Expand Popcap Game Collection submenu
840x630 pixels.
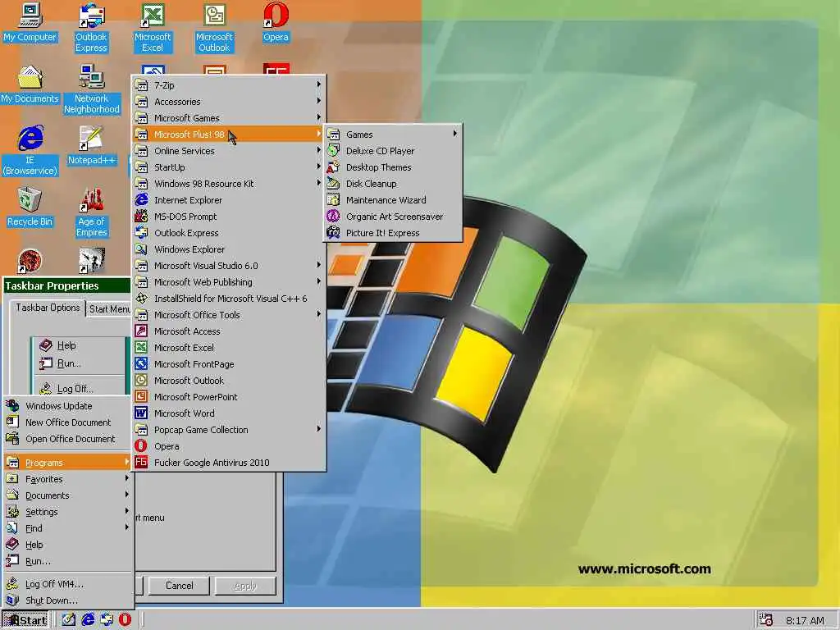click(230, 430)
